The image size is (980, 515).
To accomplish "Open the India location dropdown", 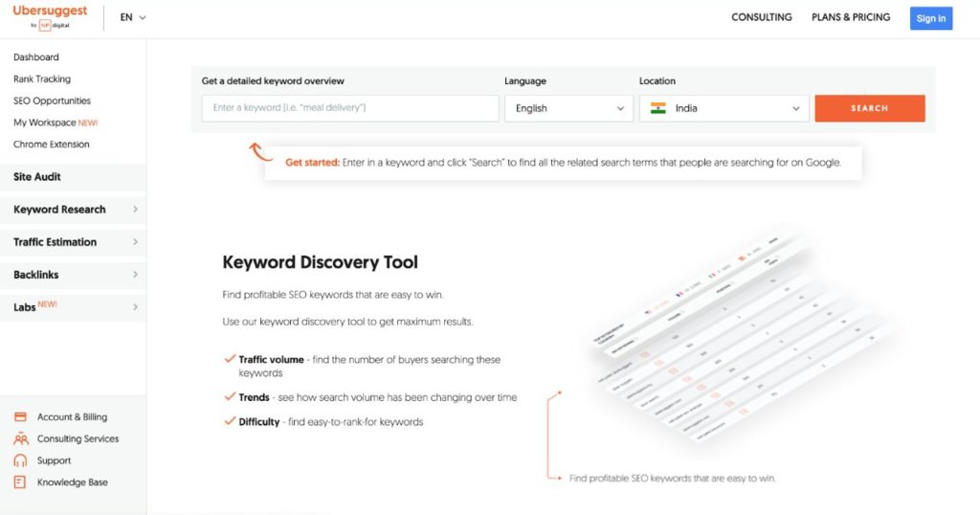I will click(724, 108).
